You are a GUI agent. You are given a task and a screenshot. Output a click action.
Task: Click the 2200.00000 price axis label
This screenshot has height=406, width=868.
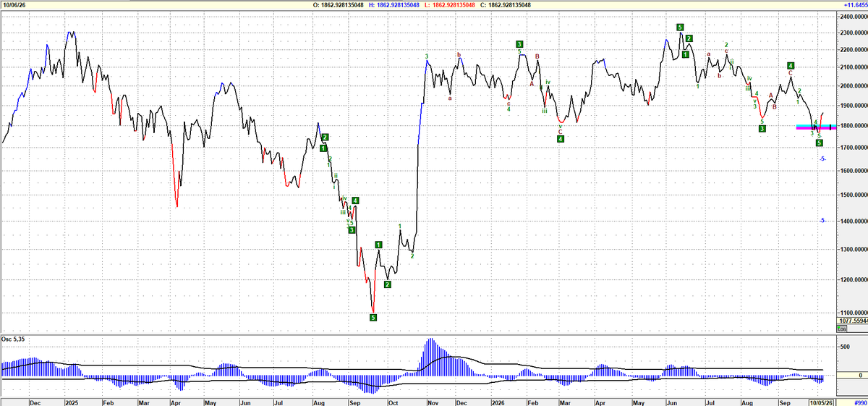pyautogui.click(x=853, y=49)
